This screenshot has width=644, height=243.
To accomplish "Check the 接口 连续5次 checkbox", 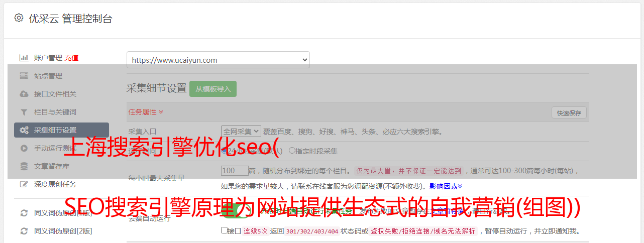I will [224, 231].
